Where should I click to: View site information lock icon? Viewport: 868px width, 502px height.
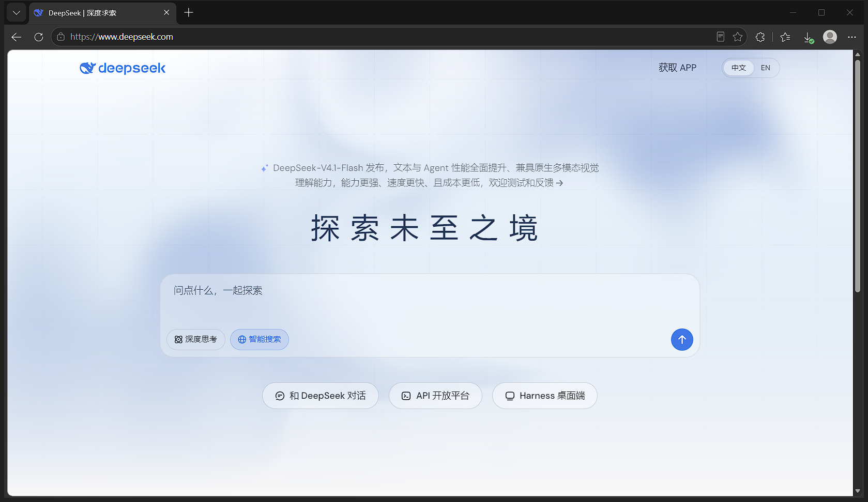click(60, 37)
